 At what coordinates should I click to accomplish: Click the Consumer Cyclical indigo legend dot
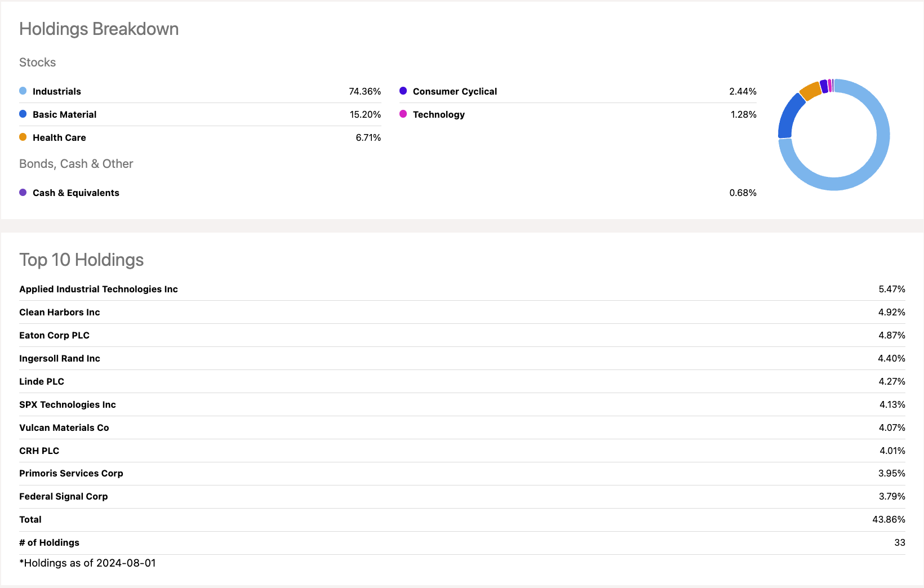[403, 91]
